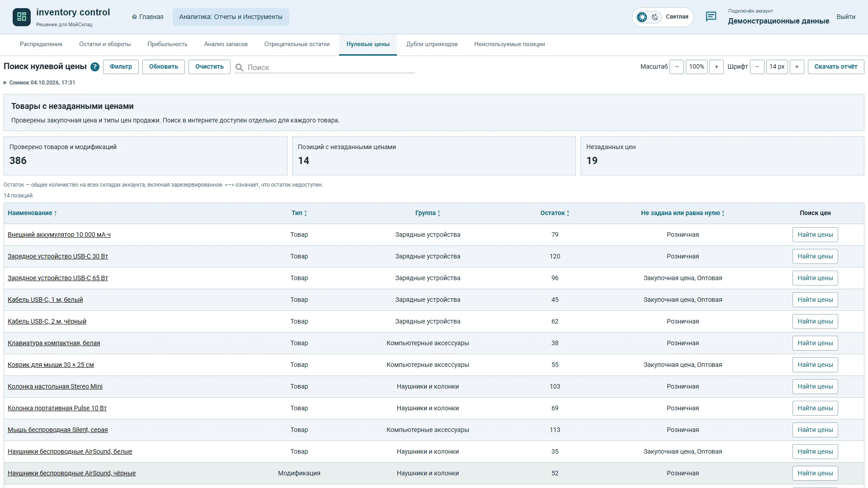Viewport: 868px width, 488px height.
Task: Select the light theme sun icon
Action: point(642,17)
